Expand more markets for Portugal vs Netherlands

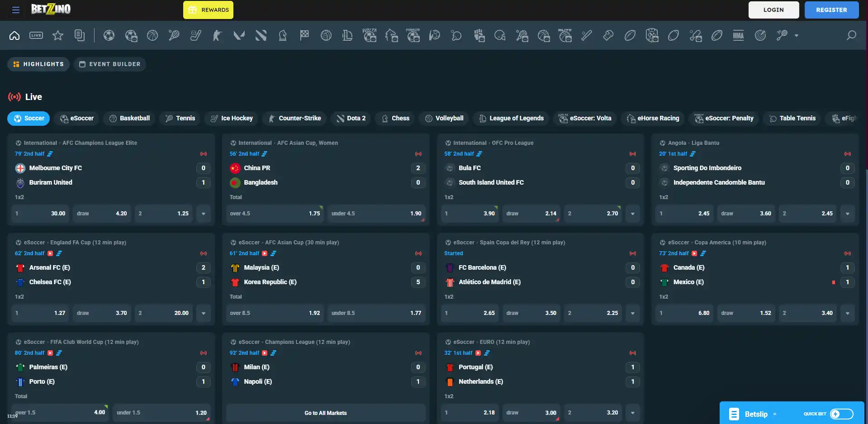click(x=633, y=413)
